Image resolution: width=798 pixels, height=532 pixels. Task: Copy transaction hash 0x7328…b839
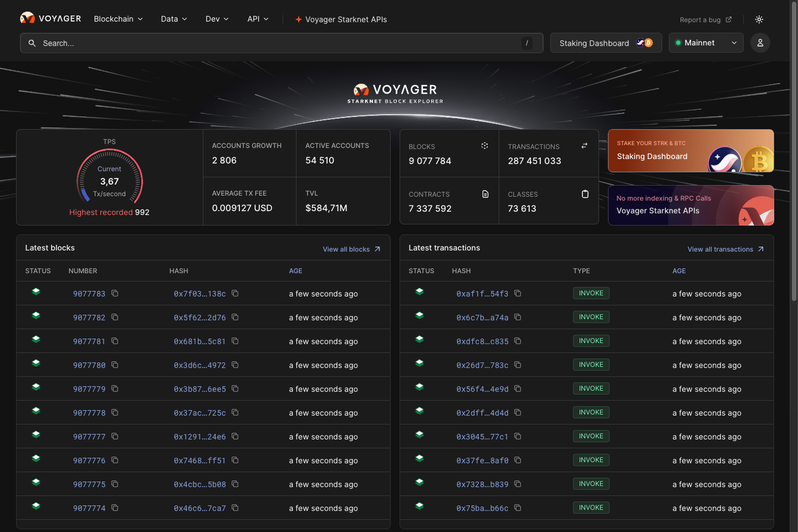click(x=518, y=484)
